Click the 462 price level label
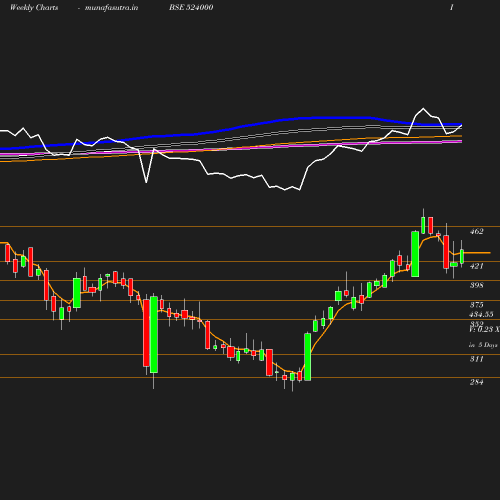 coord(476,231)
